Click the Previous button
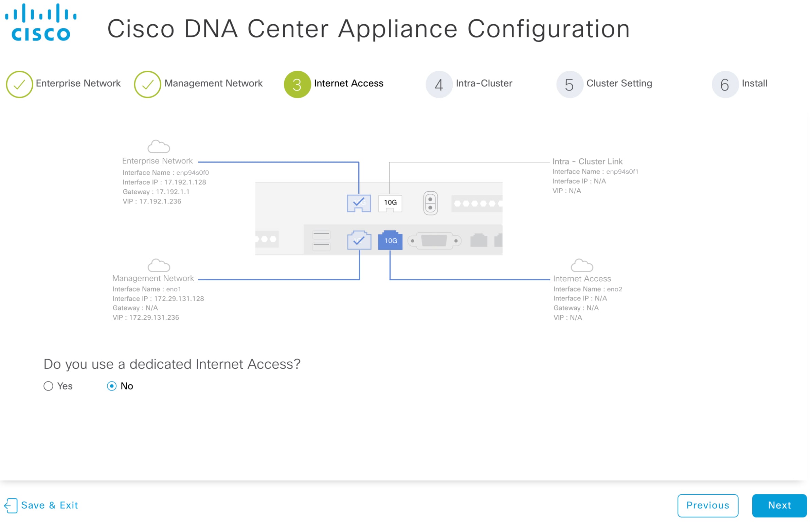Viewport: 812px width, 524px height. tap(707, 505)
